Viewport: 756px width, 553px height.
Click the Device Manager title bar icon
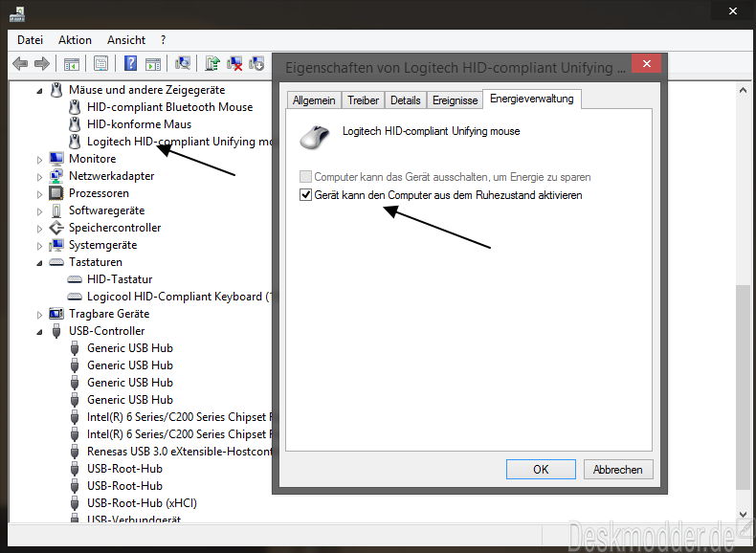click(17, 13)
